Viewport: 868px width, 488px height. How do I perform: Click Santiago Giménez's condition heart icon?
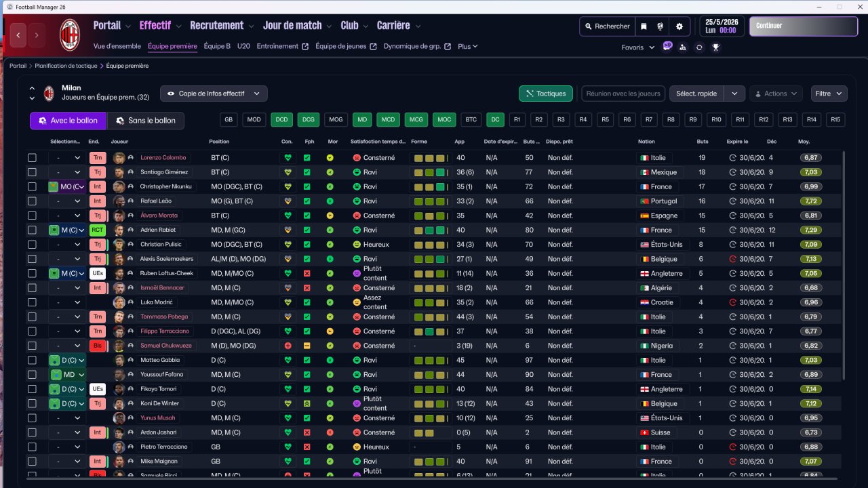pos(288,172)
